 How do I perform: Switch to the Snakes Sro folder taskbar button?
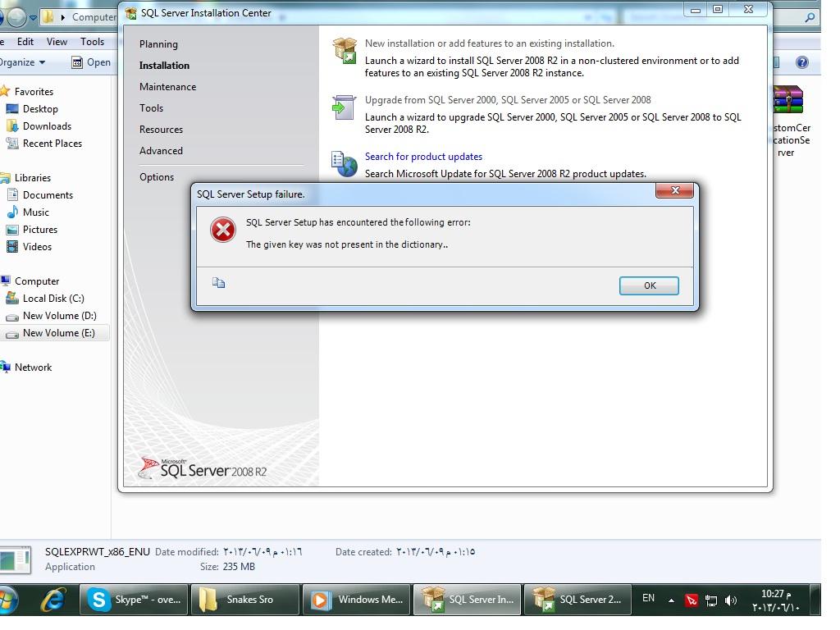pyautogui.click(x=246, y=600)
